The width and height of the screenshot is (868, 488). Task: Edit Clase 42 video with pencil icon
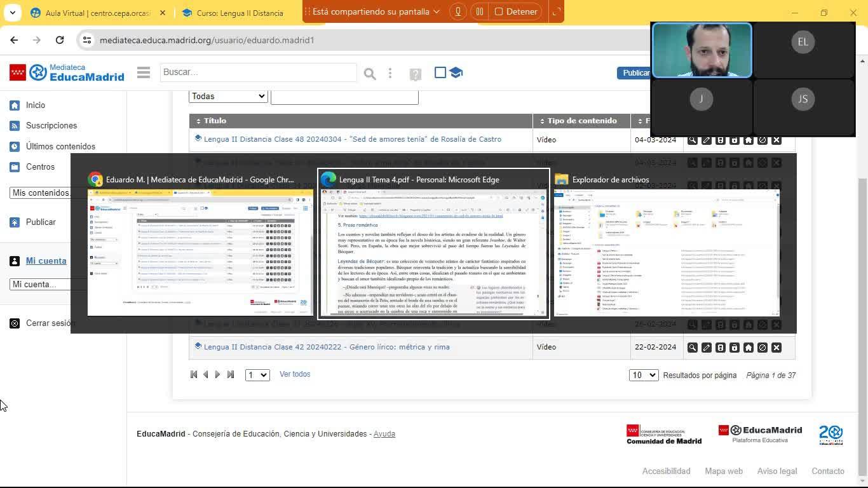(707, 348)
